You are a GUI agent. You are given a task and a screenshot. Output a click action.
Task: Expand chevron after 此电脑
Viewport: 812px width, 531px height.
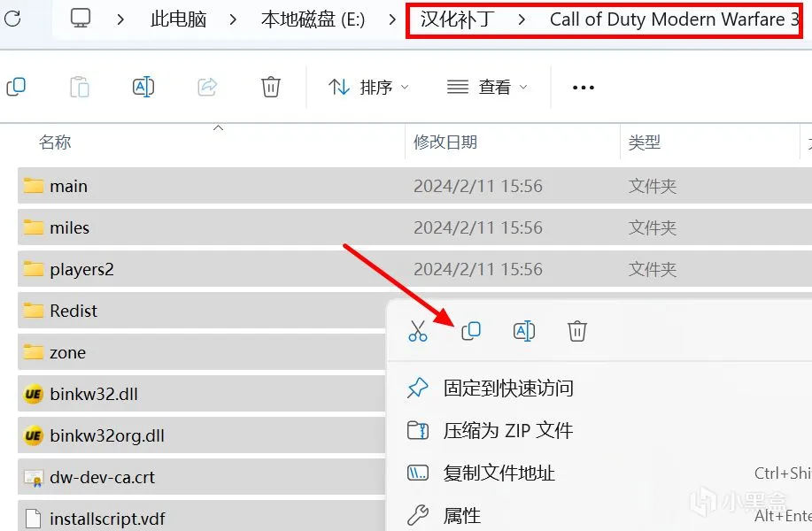(x=233, y=19)
